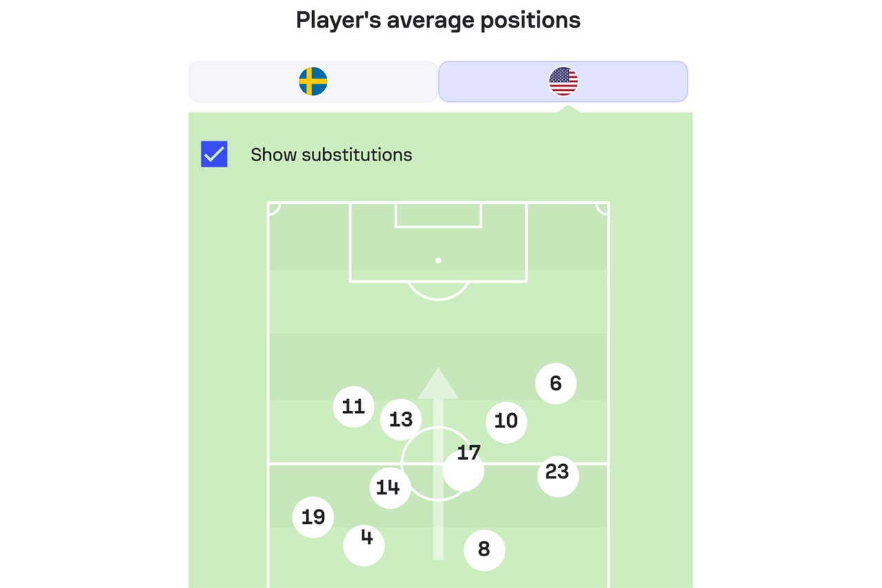This screenshot has width=882, height=588.
Task: Click the Player's average positions heading
Action: coord(438,20)
